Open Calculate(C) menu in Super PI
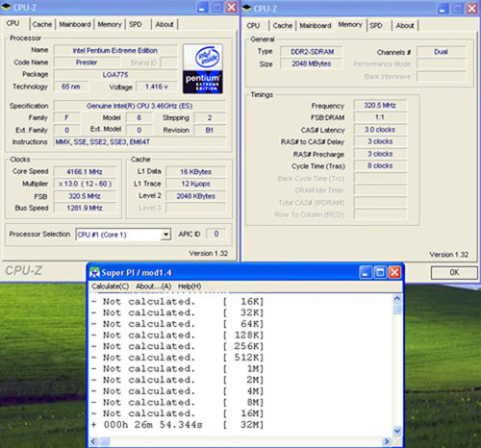The width and height of the screenshot is (481, 448). [111, 286]
